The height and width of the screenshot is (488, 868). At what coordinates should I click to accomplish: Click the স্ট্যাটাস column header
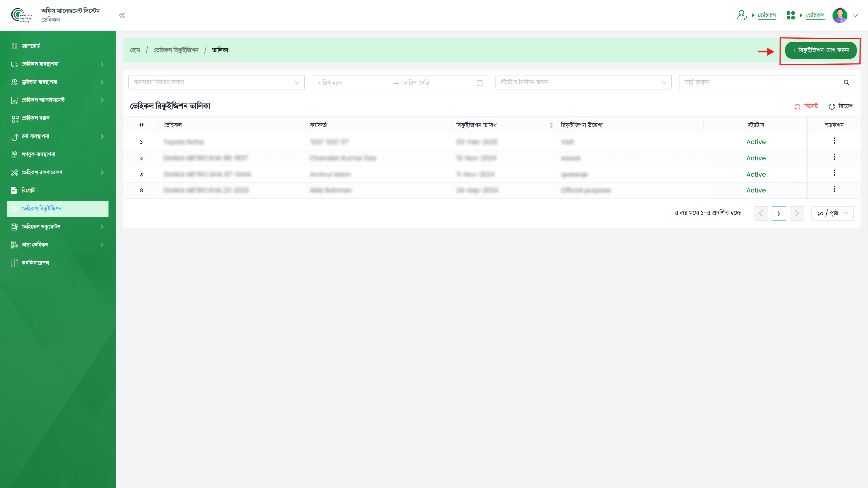coord(756,125)
